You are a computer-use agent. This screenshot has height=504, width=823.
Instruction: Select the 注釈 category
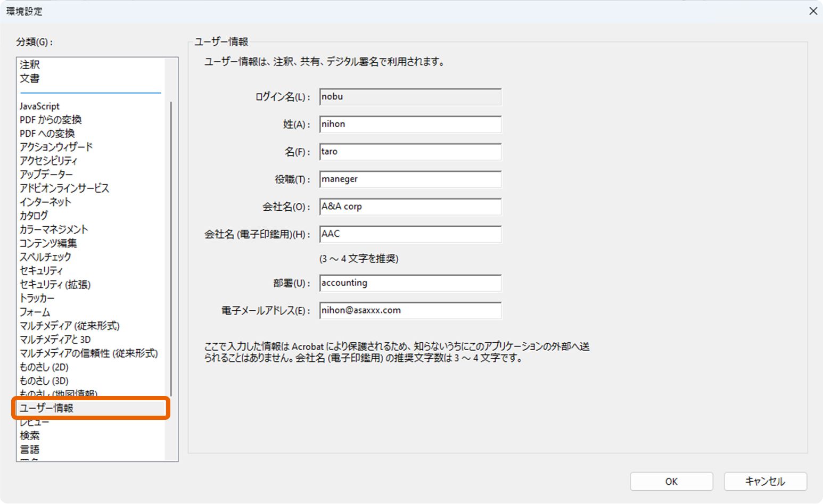(x=30, y=64)
